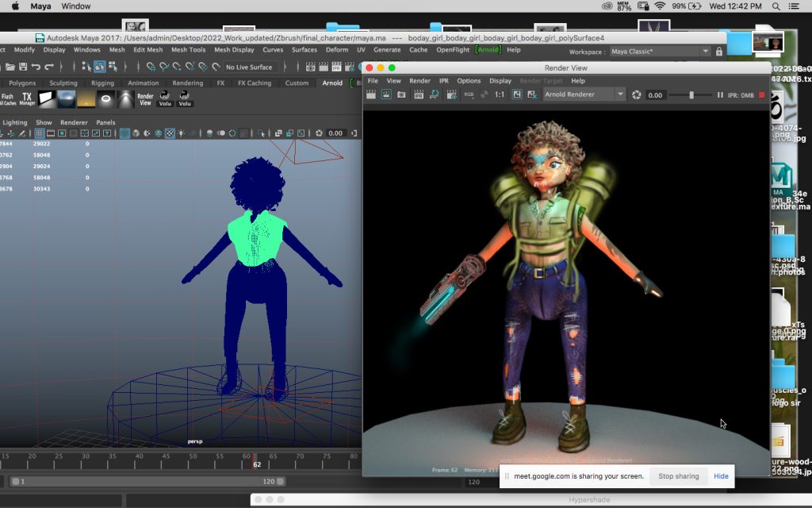Viewport: 812px width, 508px height.
Task: Open the TX Manager shelf tool
Action: click(x=27, y=99)
